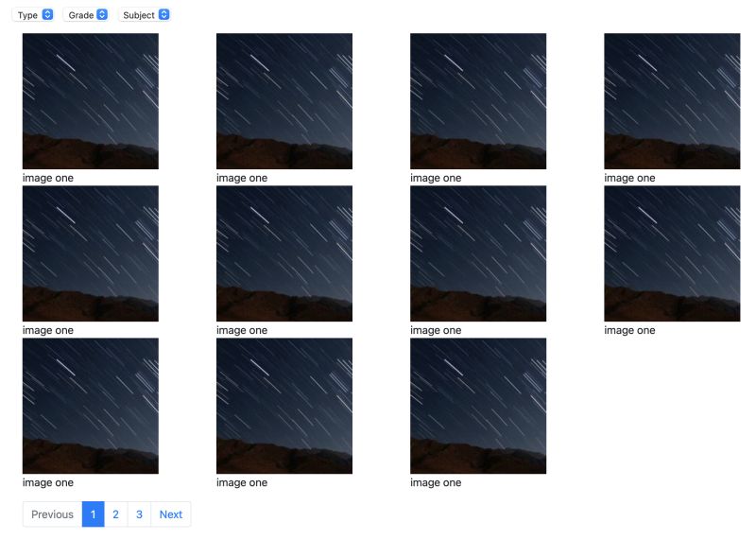Open second thumbnail in the top row
The height and width of the screenshot is (540, 756).
[284, 101]
